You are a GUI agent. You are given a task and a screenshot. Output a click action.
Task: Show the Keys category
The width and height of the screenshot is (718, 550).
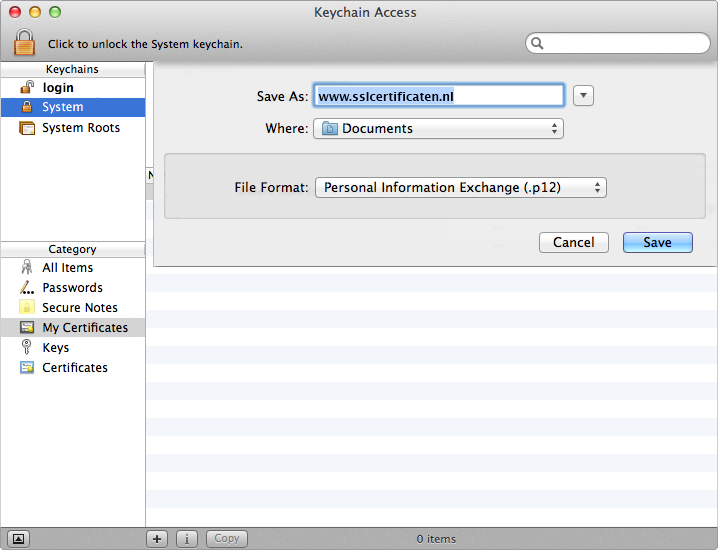(73, 348)
